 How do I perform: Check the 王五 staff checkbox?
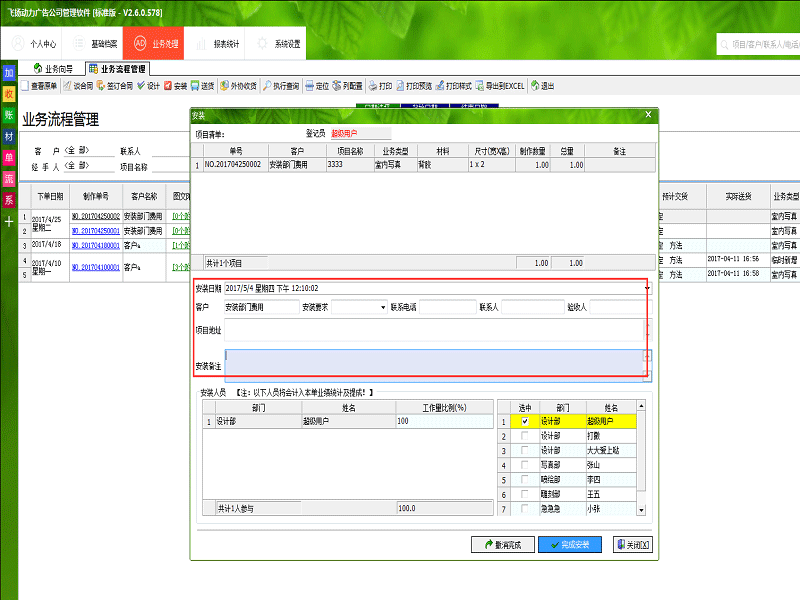coord(524,494)
